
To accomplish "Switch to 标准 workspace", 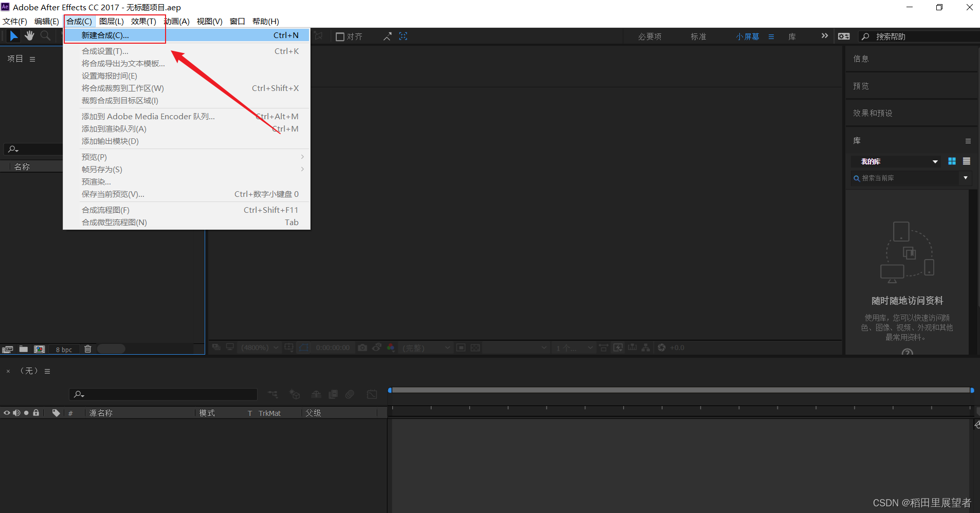I will 698,36.
